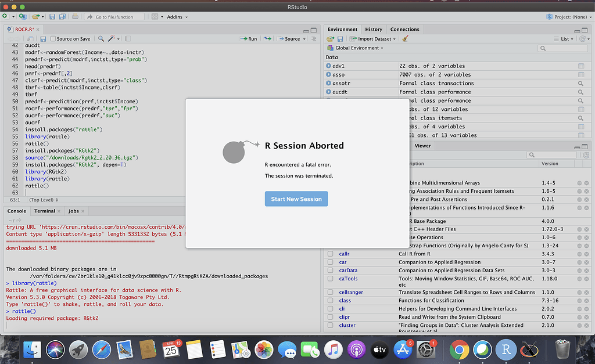Switch to the History tab
Image resolution: width=595 pixels, height=364 pixels.
[374, 29]
